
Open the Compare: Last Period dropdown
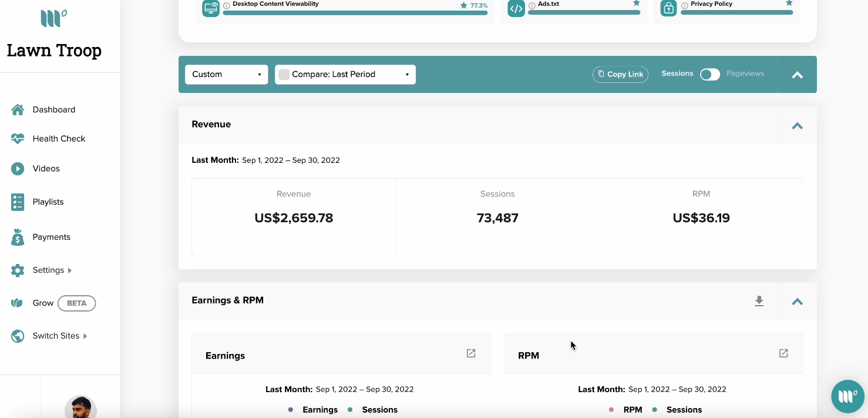[345, 75]
